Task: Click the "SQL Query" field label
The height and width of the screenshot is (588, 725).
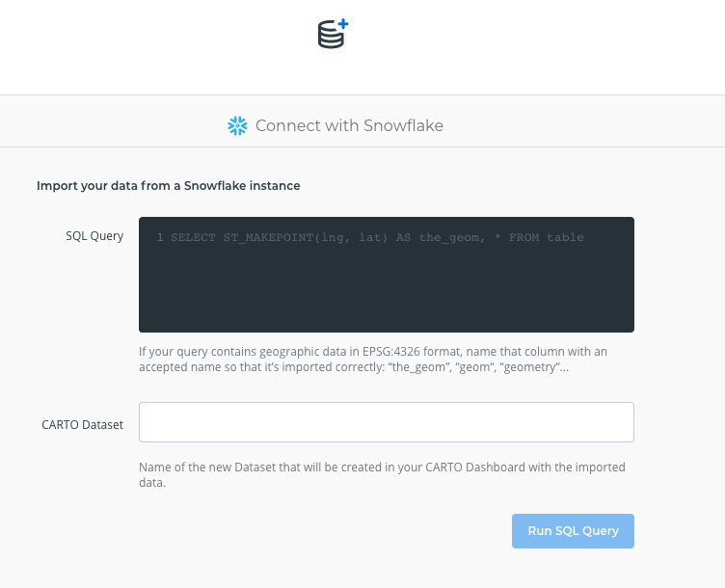Action: (x=94, y=236)
